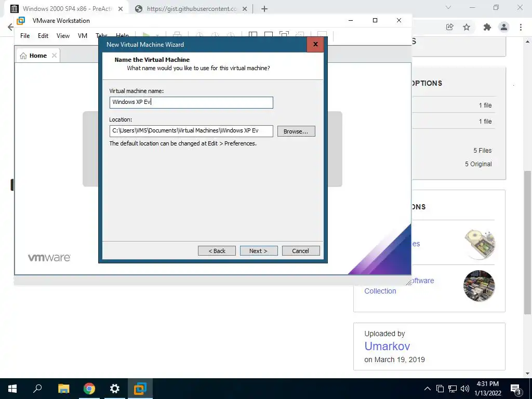Open the notification center icon
The width and height of the screenshot is (532, 399).
click(515, 389)
